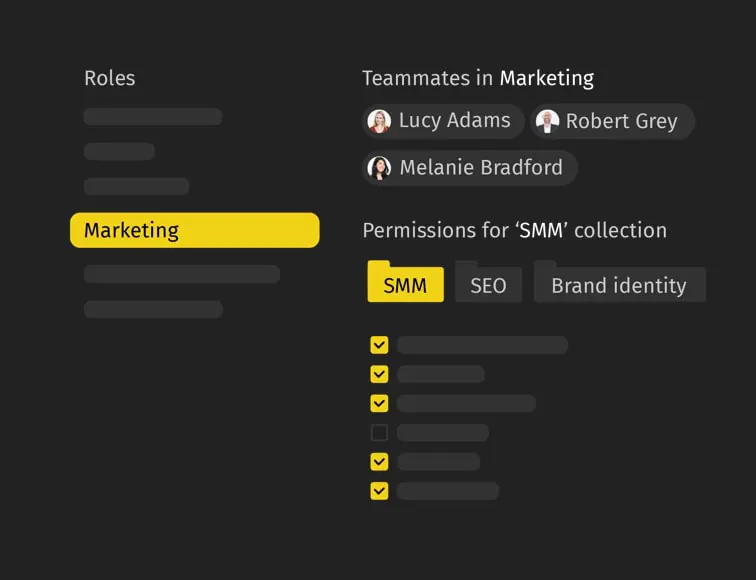The image size is (756, 580).
Task: Open the SMM collection folder tab
Action: click(x=405, y=282)
